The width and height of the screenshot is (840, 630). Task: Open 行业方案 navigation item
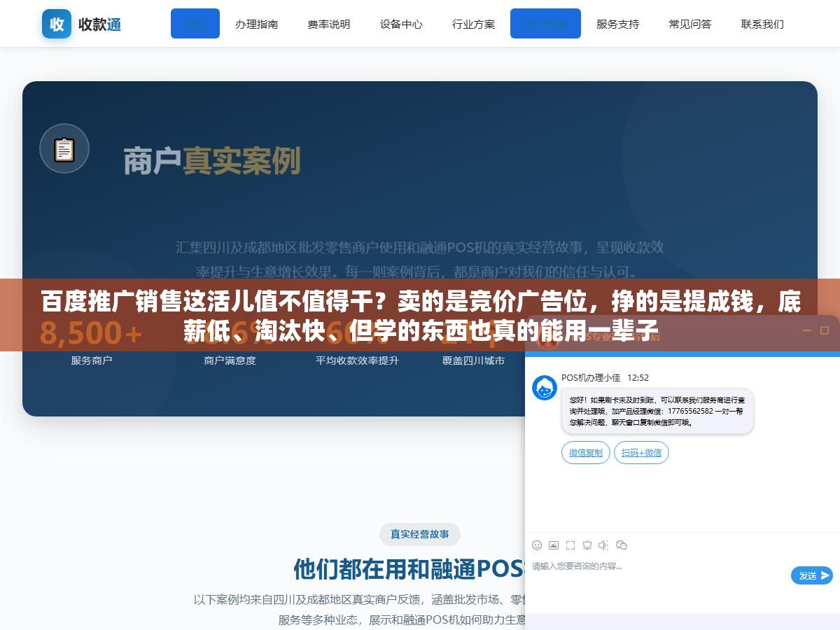(x=473, y=24)
